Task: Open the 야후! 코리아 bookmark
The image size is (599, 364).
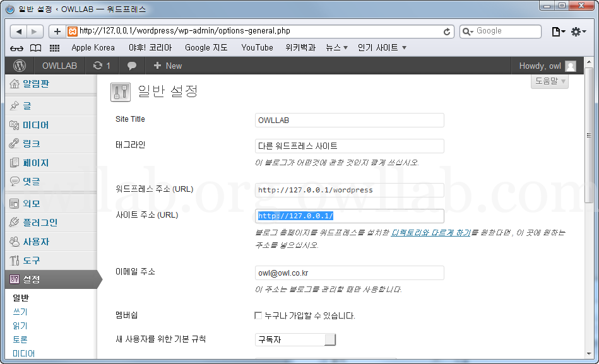Action: click(x=150, y=48)
